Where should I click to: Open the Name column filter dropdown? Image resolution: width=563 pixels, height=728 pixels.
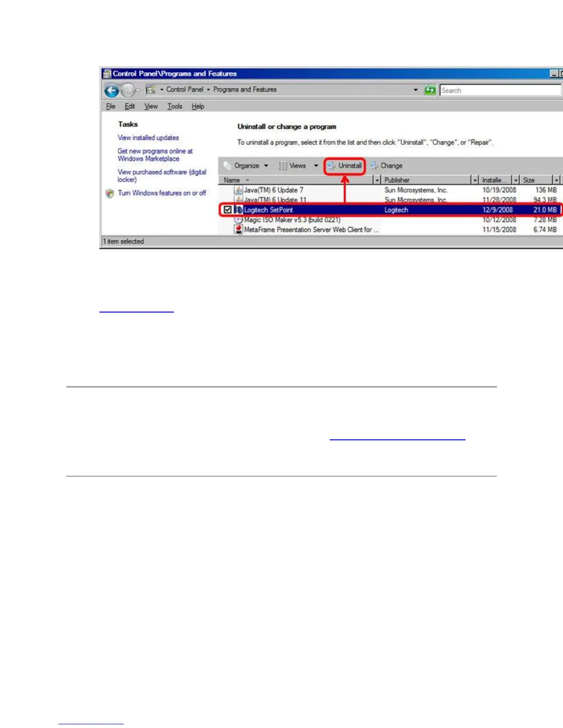(x=377, y=180)
